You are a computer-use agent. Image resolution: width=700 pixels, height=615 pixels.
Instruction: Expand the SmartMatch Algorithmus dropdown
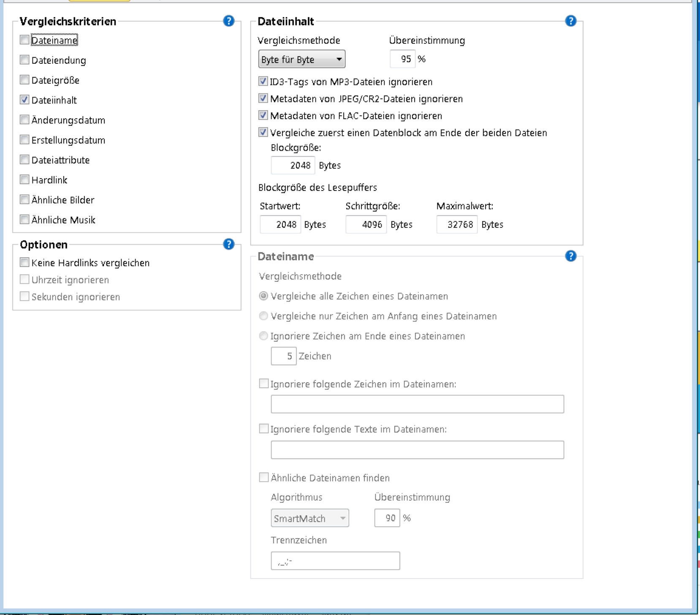point(309,518)
